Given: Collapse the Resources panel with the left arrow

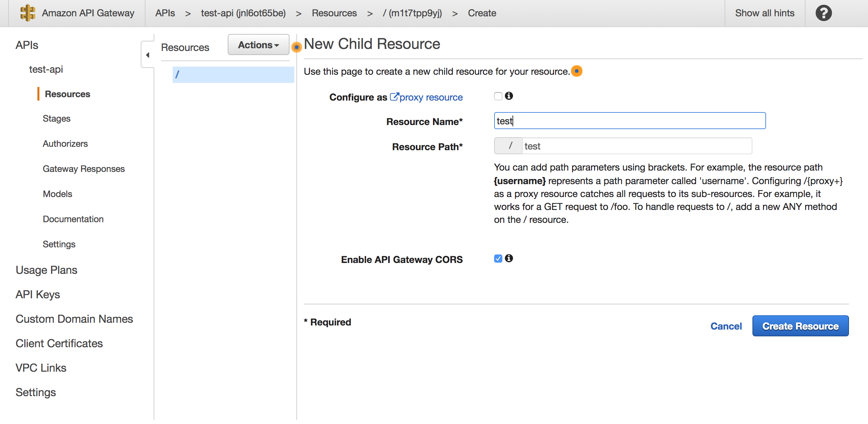Looking at the screenshot, I should coord(147,55).
